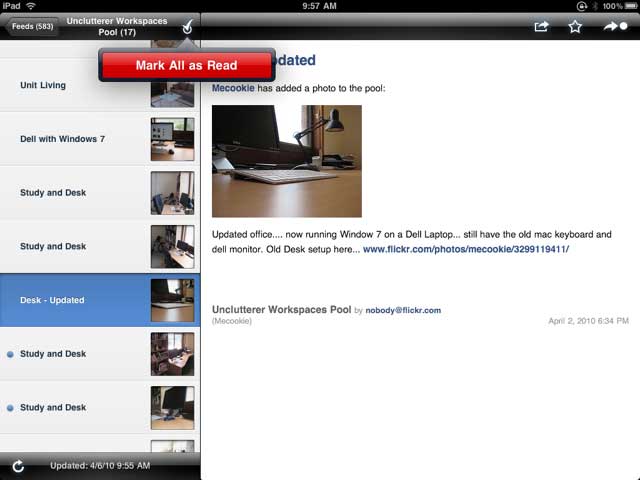Image resolution: width=640 pixels, height=480 pixels.
Task: Tap the Wi-Fi icon in status bar
Action: 31,6
